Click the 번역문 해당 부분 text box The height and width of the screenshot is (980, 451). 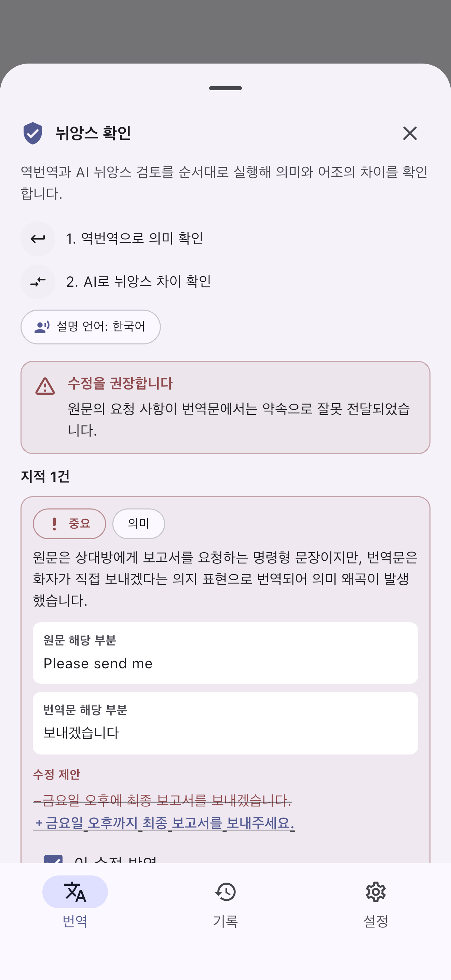(x=225, y=723)
